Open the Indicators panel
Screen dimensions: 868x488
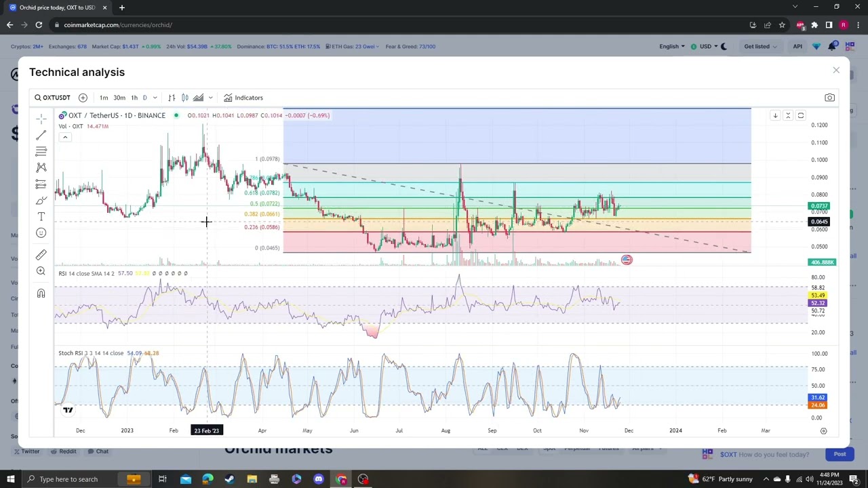click(x=243, y=98)
